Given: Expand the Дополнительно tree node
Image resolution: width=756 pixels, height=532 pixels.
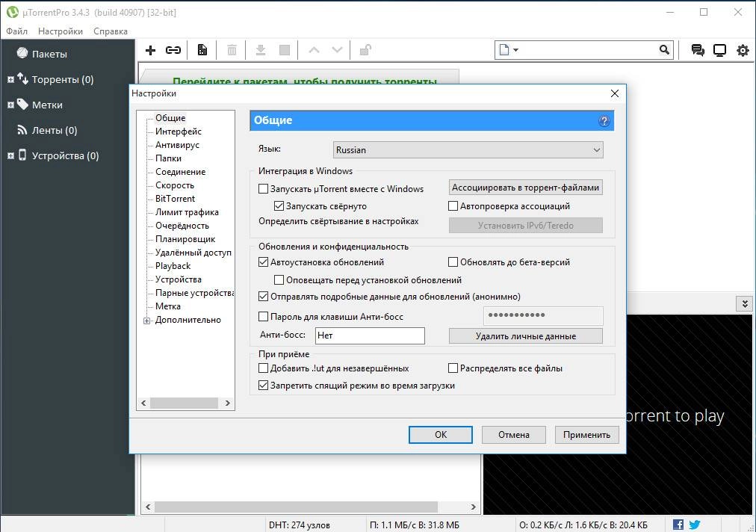Looking at the screenshot, I should (147, 319).
